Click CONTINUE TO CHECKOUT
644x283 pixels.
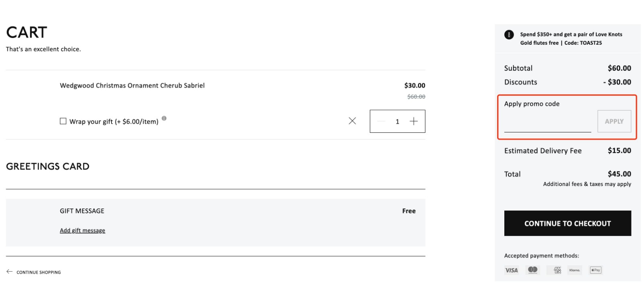coord(568,223)
